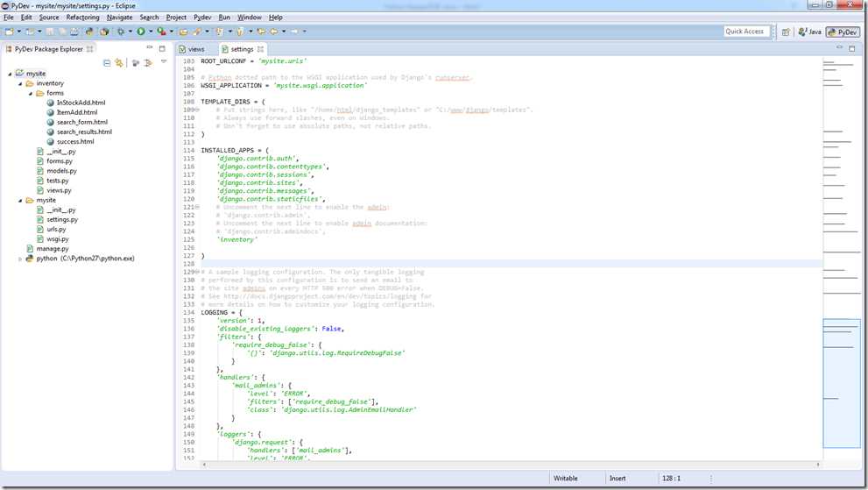
Task: Open the Package Explorer view menu triangle
Action: point(164,62)
